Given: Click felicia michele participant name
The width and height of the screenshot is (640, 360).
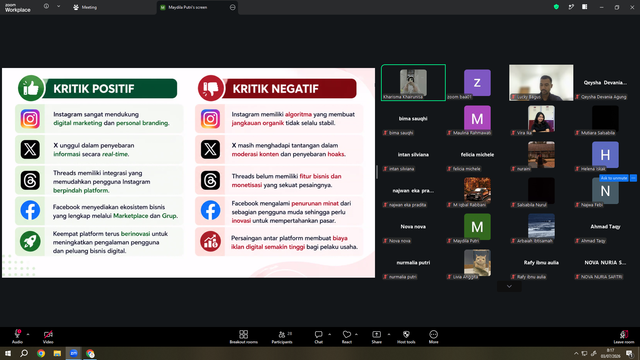Looking at the screenshot, I should pos(477,155).
